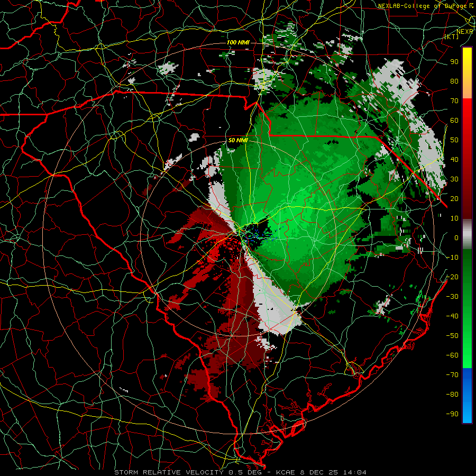Click the "20" value on the scale
The image size is (476, 476).
(454, 198)
